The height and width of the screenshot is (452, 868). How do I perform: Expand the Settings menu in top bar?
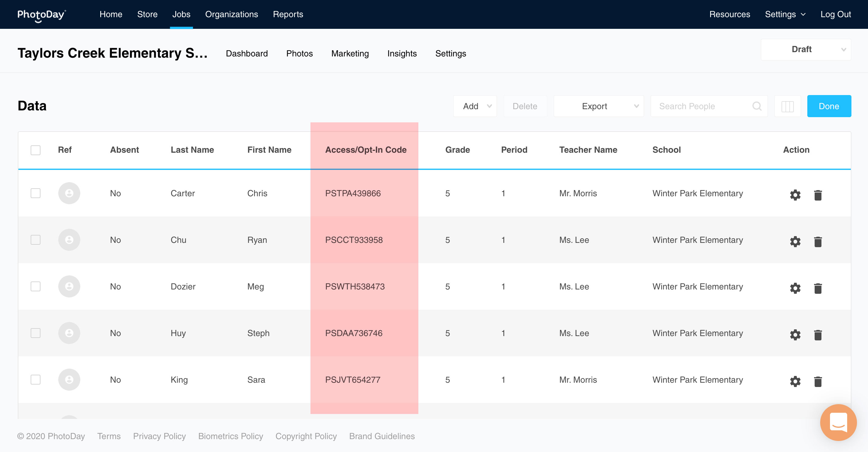point(785,14)
